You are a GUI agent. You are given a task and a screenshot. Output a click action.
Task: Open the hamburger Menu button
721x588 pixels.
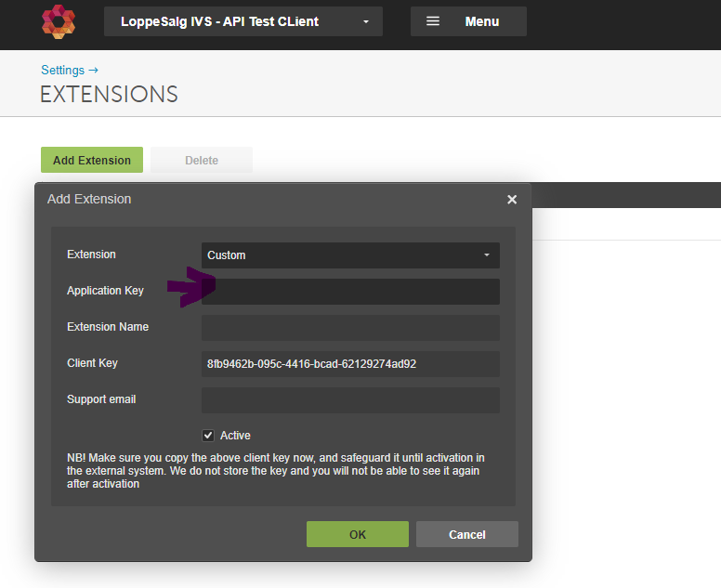[x=468, y=21]
